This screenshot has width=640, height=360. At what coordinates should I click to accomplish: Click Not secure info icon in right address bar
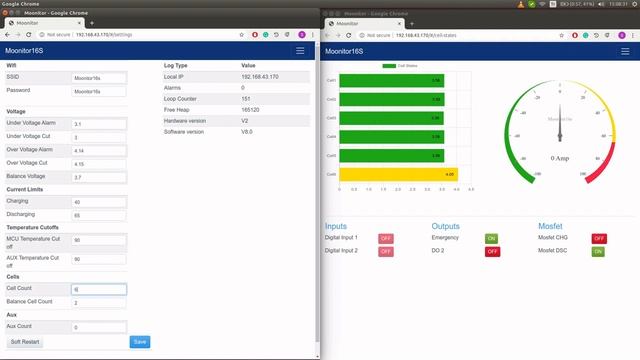pyautogui.click(x=362, y=36)
